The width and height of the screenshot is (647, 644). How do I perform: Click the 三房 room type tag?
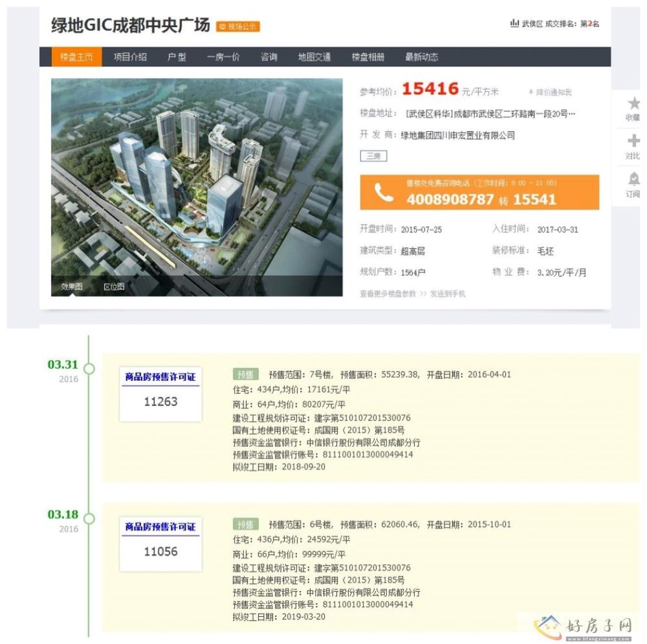pos(373,156)
